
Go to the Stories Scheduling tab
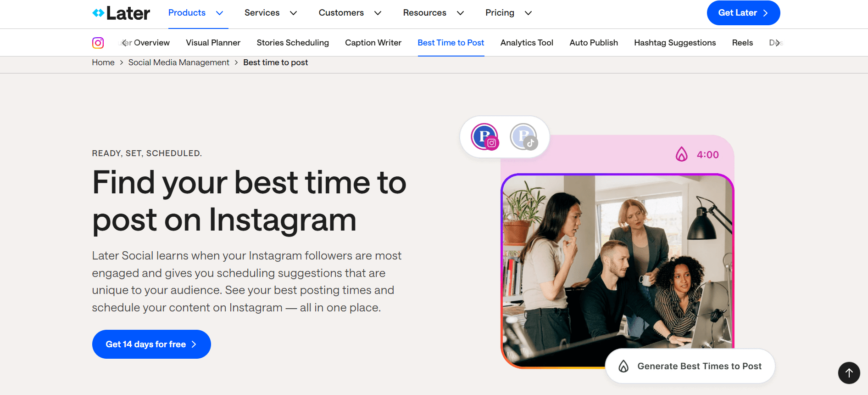coord(293,43)
